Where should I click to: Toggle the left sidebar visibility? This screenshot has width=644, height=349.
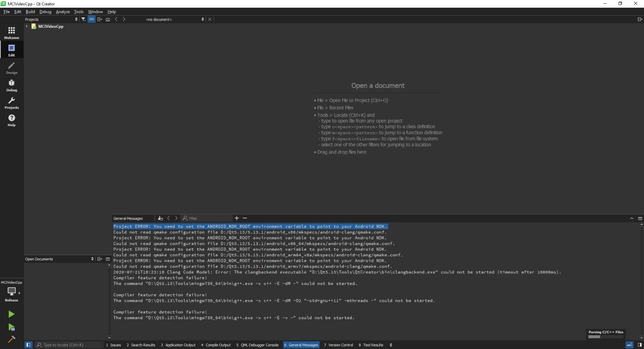28,345
